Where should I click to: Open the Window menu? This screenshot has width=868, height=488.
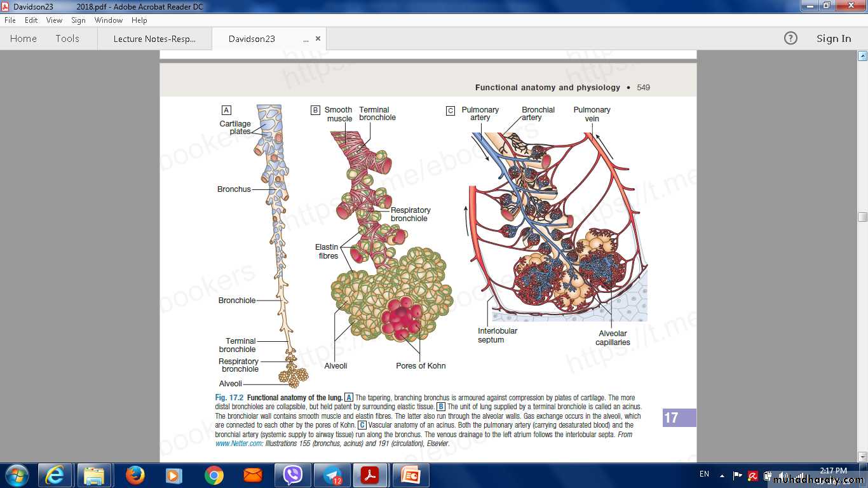point(109,20)
